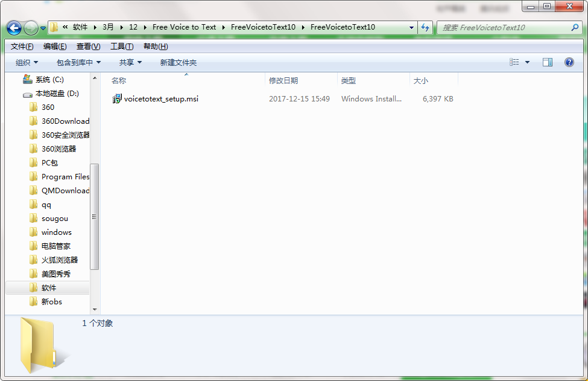
Task: Click the voicetotext_setup.msi installer icon
Action: click(117, 99)
